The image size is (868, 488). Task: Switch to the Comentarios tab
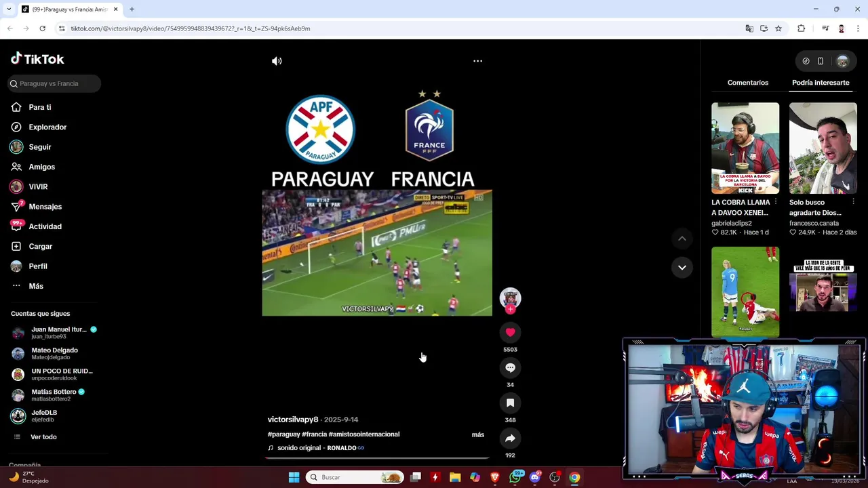click(748, 83)
